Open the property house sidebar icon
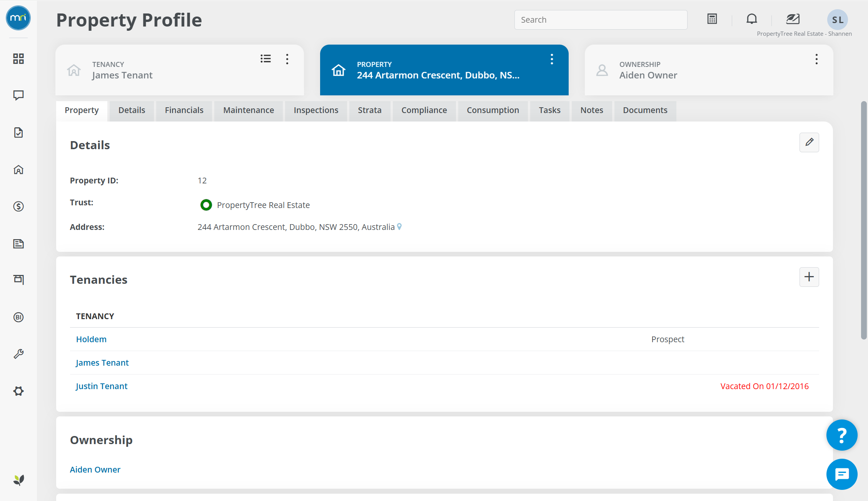 click(x=18, y=170)
